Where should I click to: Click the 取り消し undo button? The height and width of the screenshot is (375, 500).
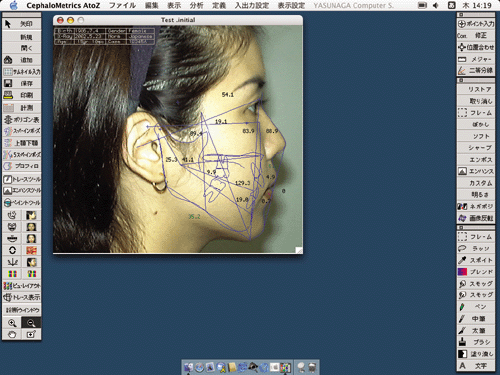click(x=476, y=101)
